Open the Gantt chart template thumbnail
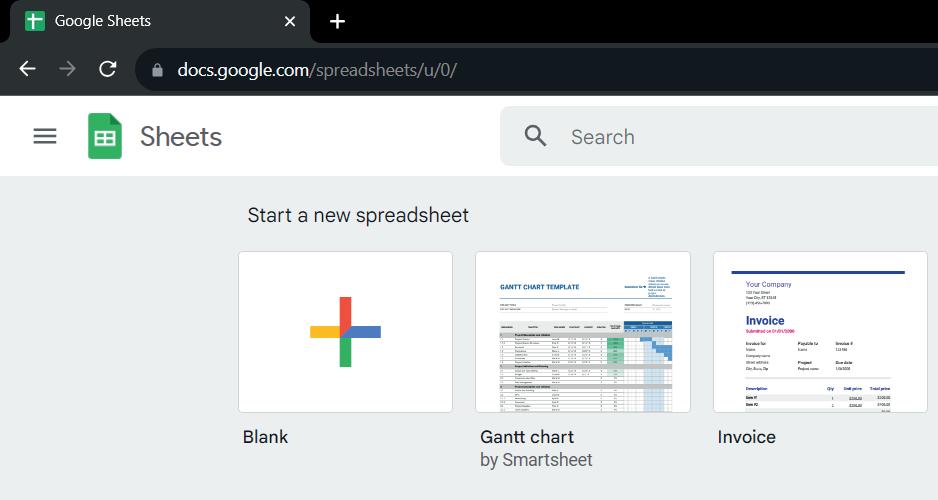 583,332
